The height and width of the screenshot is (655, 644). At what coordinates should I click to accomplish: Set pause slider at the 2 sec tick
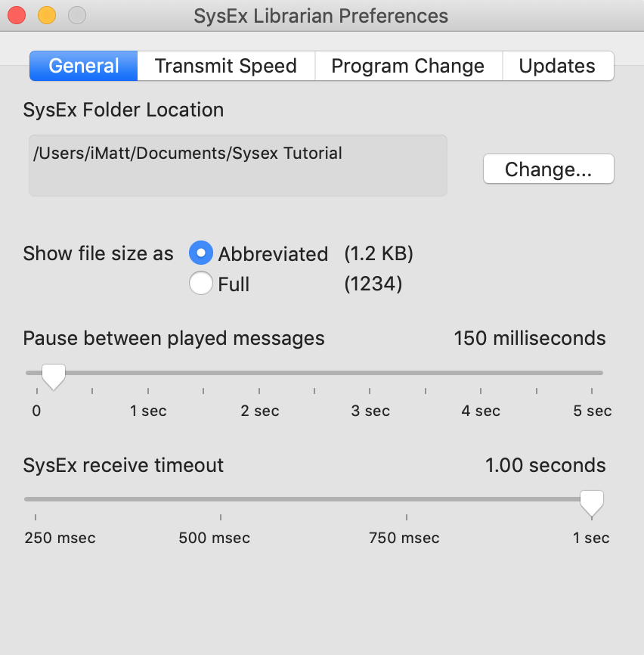click(x=259, y=373)
